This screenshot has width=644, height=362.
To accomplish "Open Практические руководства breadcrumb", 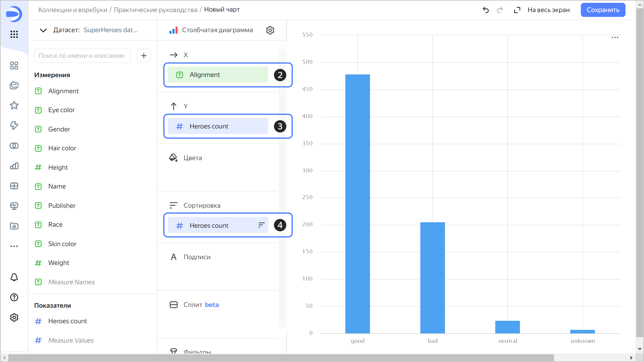I will [x=155, y=10].
